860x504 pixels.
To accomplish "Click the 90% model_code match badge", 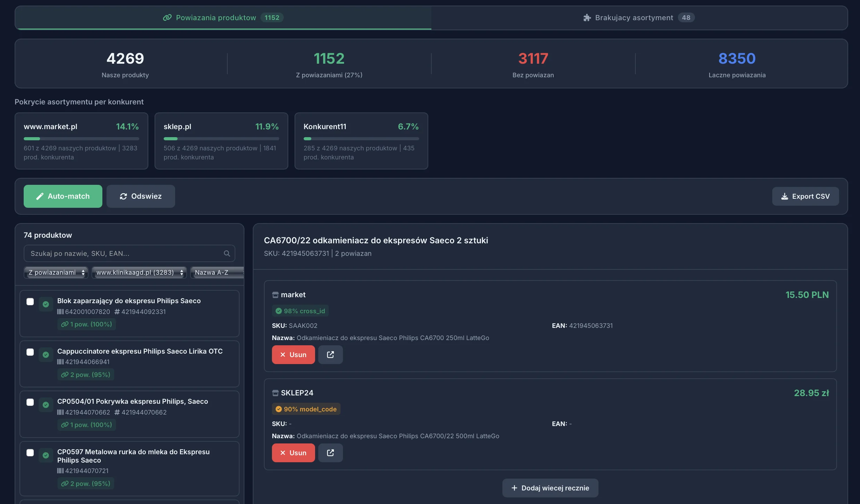I will click(306, 409).
